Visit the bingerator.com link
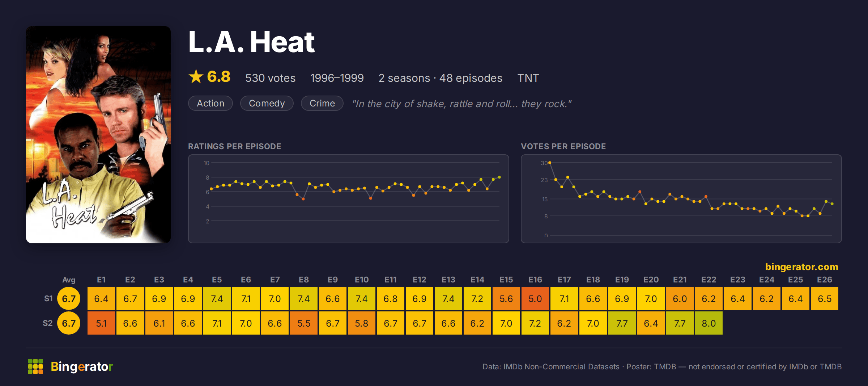Image resolution: width=868 pixels, height=386 pixels. pos(801,267)
